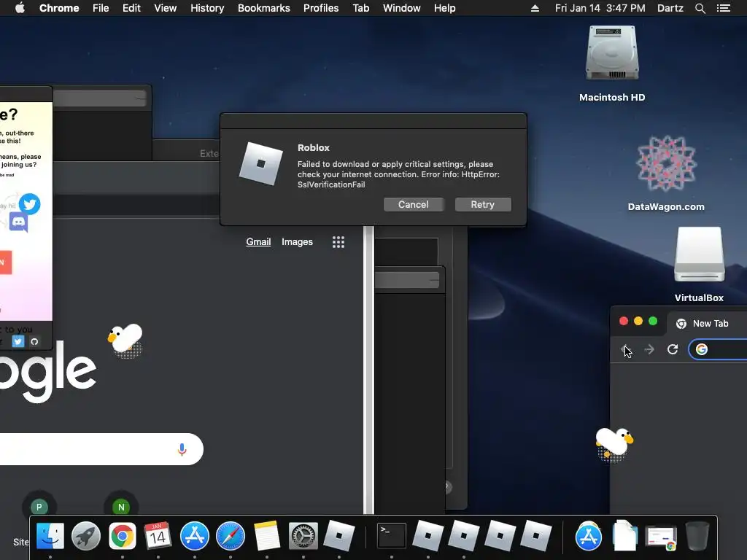Image resolution: width=747 pixels, height=560 pixels.
Task: Open Finder from the dock
Action: pyautogui.click(x=50, y=536)
